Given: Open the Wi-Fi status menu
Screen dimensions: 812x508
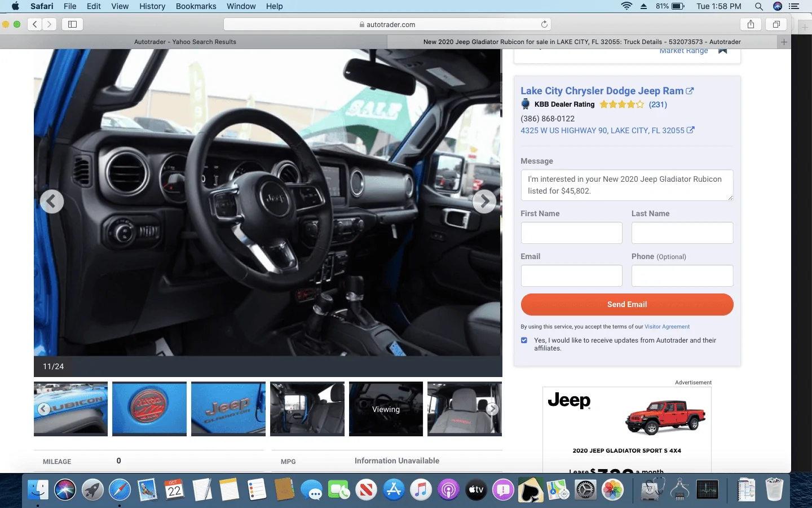Looking at the screenshot, I should (x=626, y=6).
